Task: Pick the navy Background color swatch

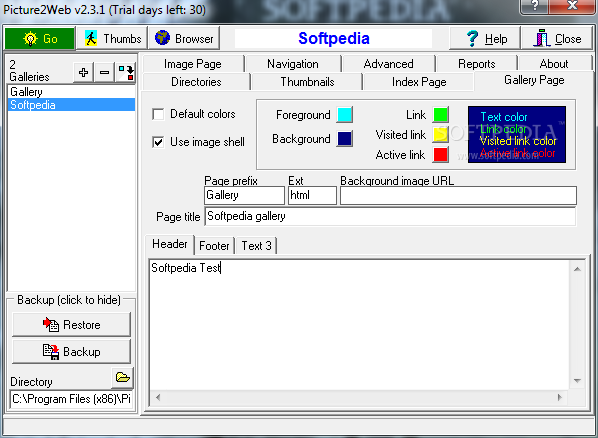Action: pos(344,138)
